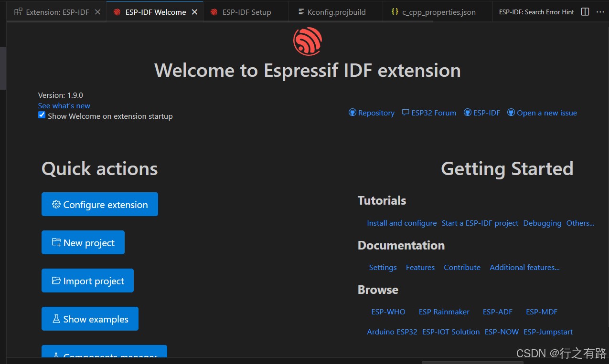Click the Quick actions heading
The image size is (609, 364).
tap(100, 169)
